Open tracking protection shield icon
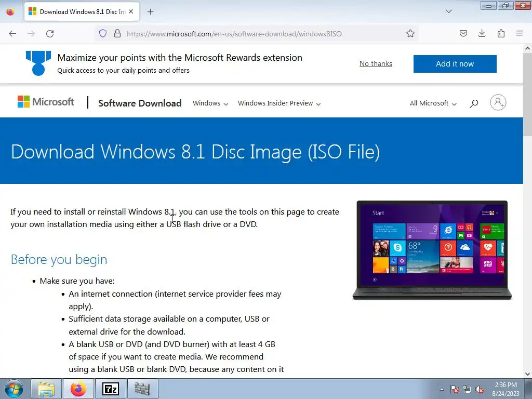 (x=103, y=33)
